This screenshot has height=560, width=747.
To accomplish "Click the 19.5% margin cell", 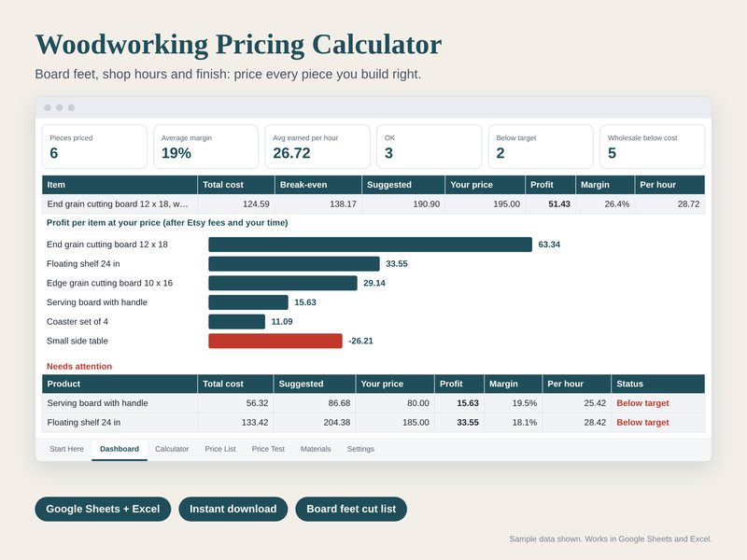I will coord(513,403).
